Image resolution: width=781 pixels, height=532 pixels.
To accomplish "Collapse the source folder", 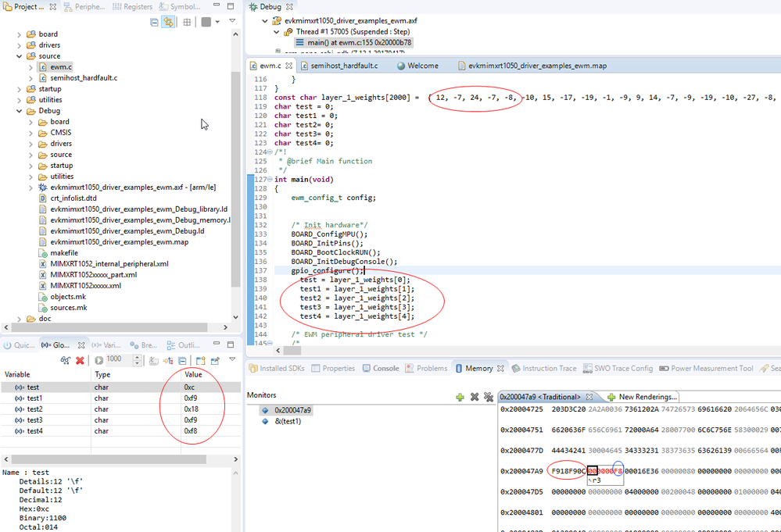I will click(x=19, y=56).
